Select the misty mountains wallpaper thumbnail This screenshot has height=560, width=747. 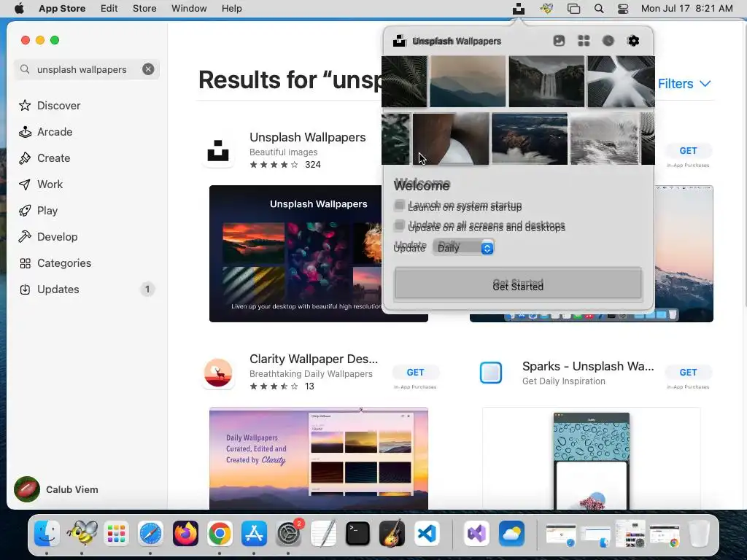(468, 82)
